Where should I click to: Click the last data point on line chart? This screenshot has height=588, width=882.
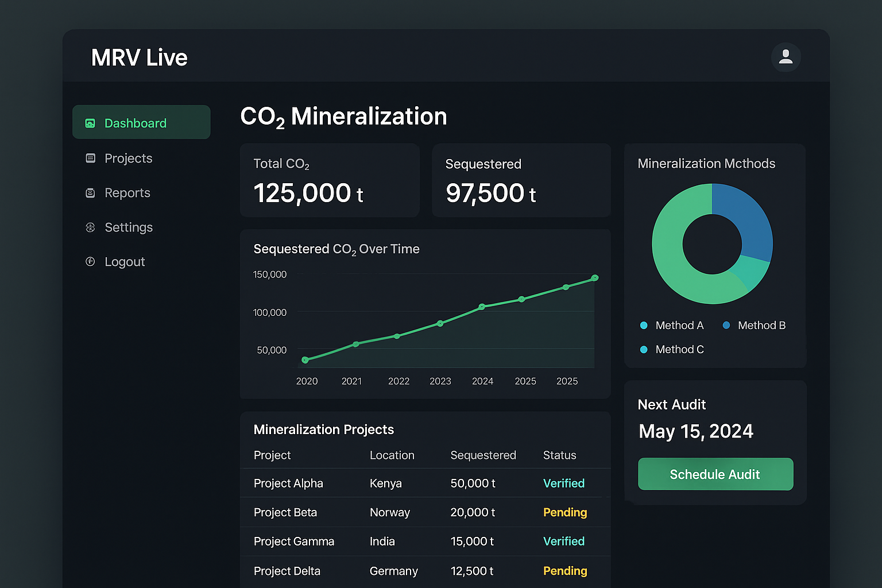pos(595,278)
